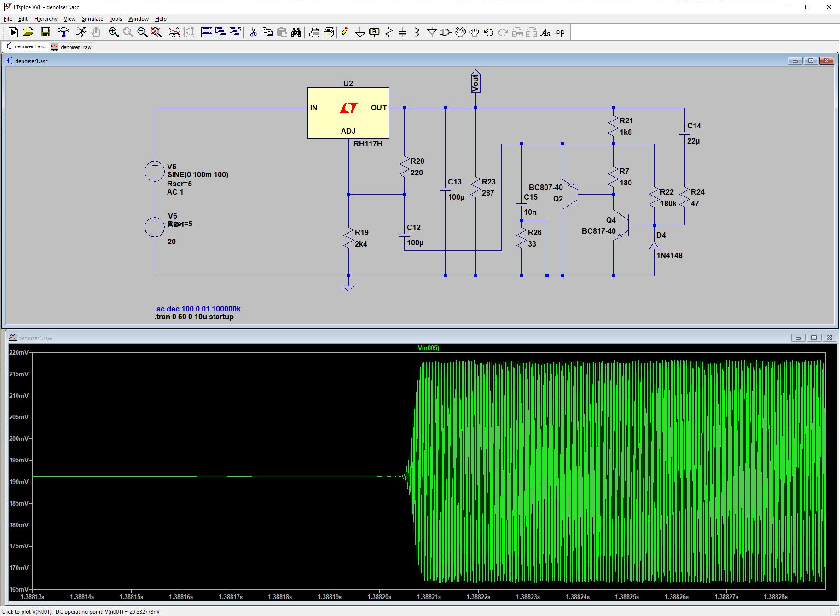The width and height of the screenshot is (840, 616).
Task: Create a new schematic from the toolbar
Action: click(13, 32)
